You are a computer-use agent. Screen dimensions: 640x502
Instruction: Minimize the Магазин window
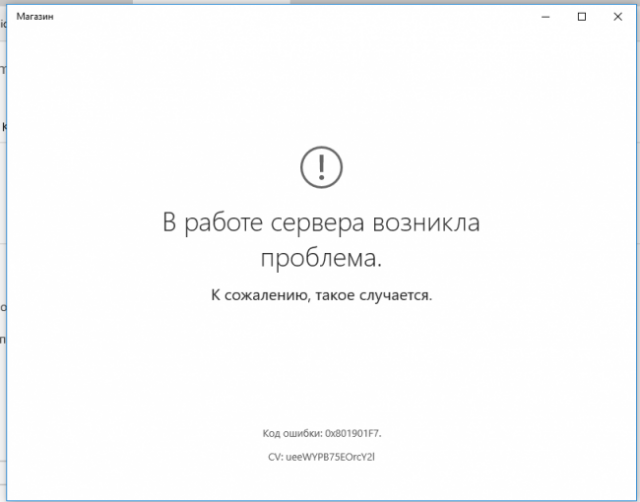(x=546, y=17)
